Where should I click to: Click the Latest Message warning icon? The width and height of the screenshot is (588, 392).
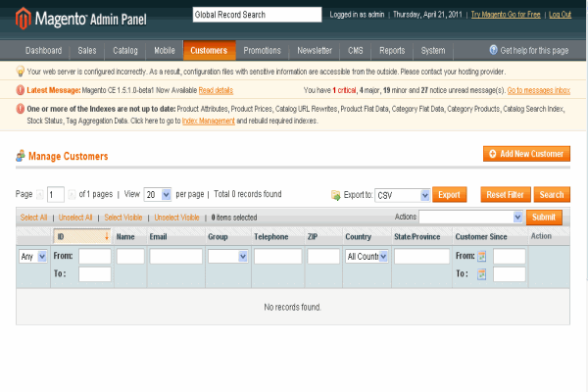21,90
